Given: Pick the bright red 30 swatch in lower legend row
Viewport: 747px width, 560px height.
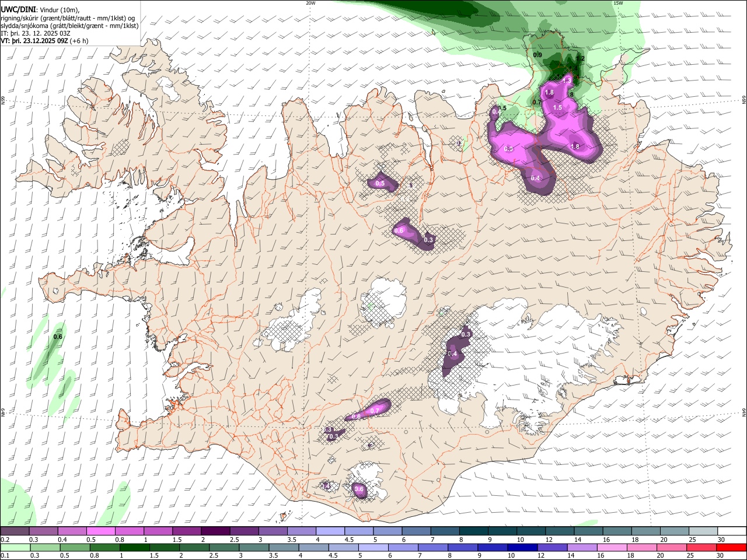Looking at the screenshot, I should [x=732, y=548].
